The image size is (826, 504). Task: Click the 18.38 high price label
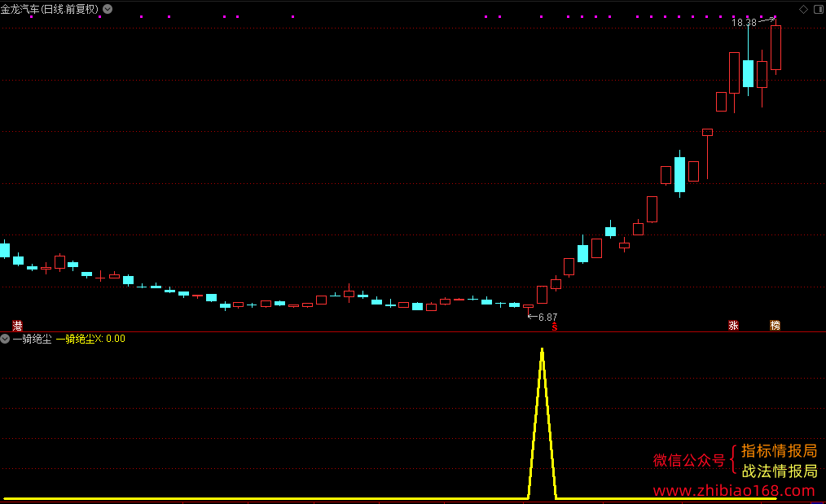pos(744,22)
